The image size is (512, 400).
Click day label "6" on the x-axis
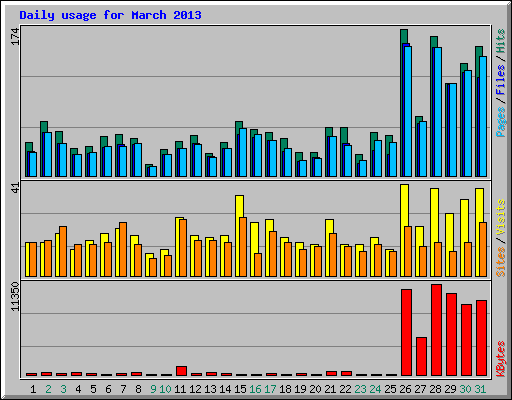point(108,389)
